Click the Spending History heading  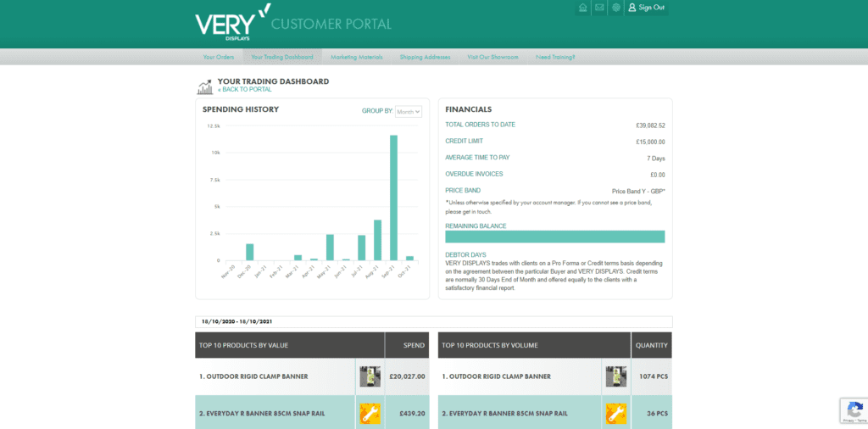(x=240, y=109)
